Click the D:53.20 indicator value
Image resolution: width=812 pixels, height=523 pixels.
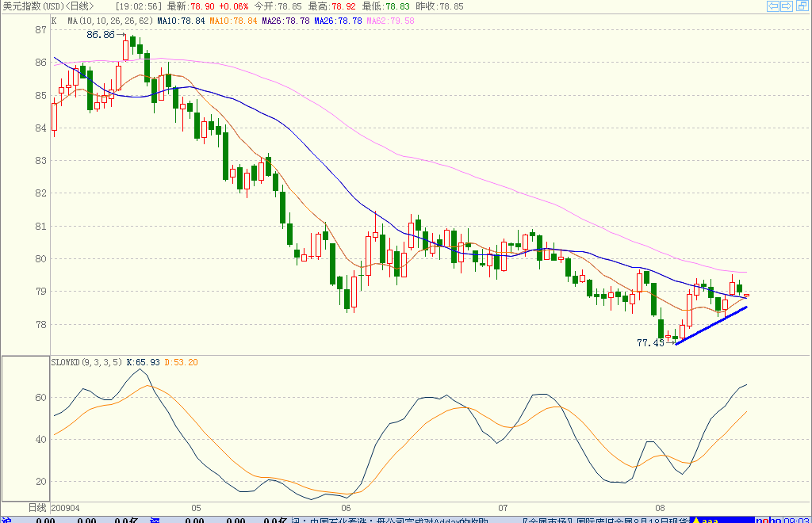click(182, 362)
